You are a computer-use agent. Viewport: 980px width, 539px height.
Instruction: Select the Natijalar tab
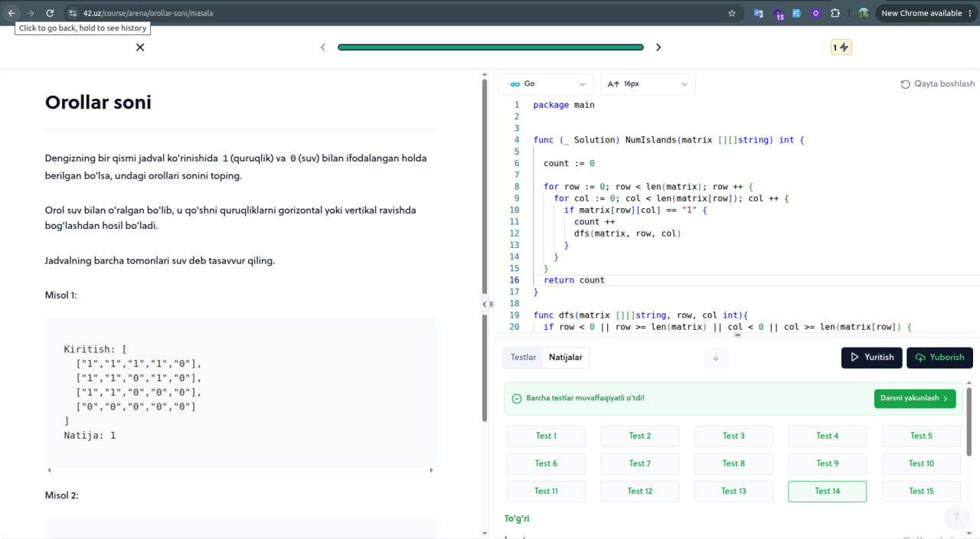pyautogui.click(x=566, y=358)
